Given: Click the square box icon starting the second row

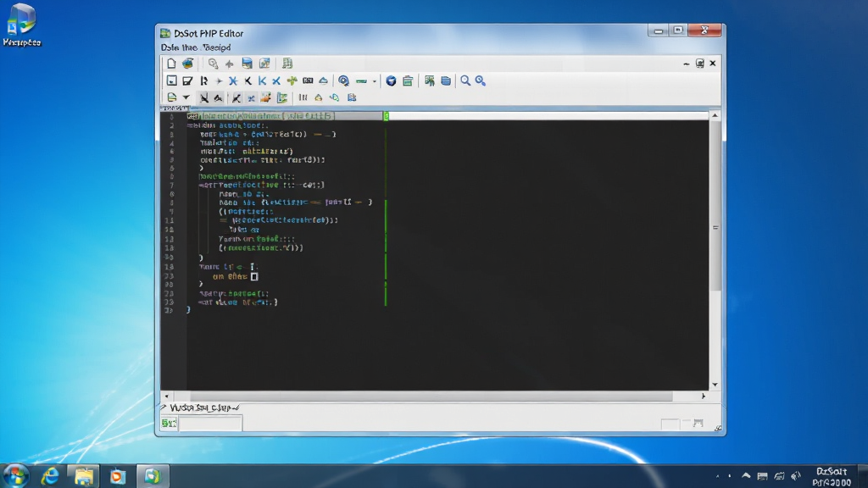Looking at the screenshot, I should tap(171, 80).
